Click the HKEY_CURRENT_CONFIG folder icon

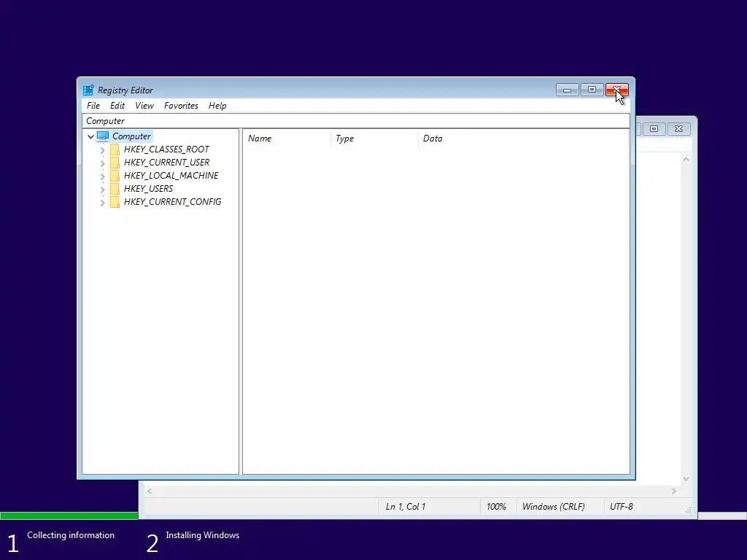pyautogui.click(x=115, y=202)
